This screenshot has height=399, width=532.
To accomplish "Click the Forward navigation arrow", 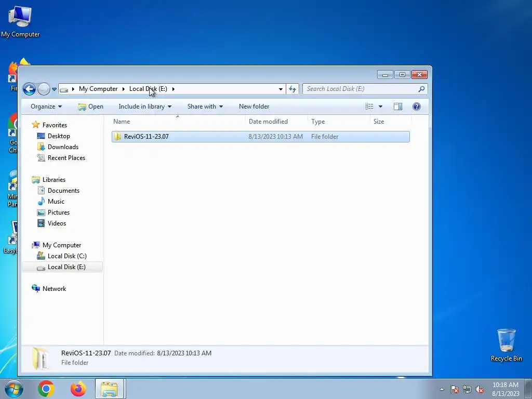I will [44, 89].
